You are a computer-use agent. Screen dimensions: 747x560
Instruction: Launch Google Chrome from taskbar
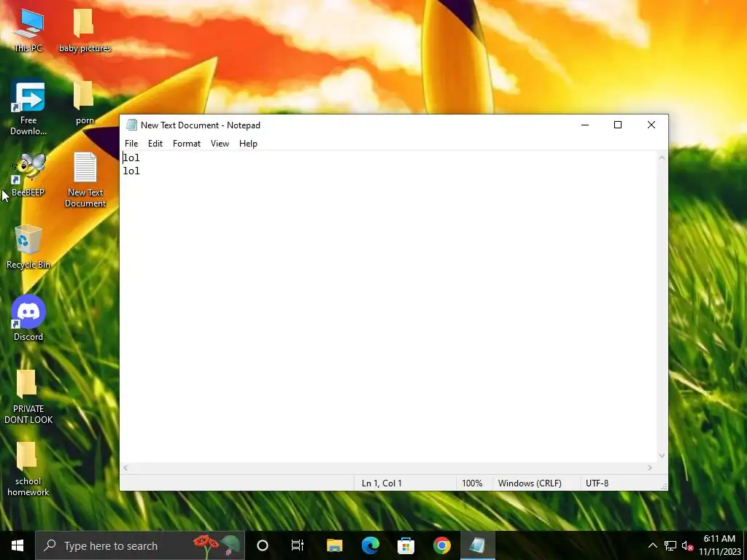click(441, 545)
